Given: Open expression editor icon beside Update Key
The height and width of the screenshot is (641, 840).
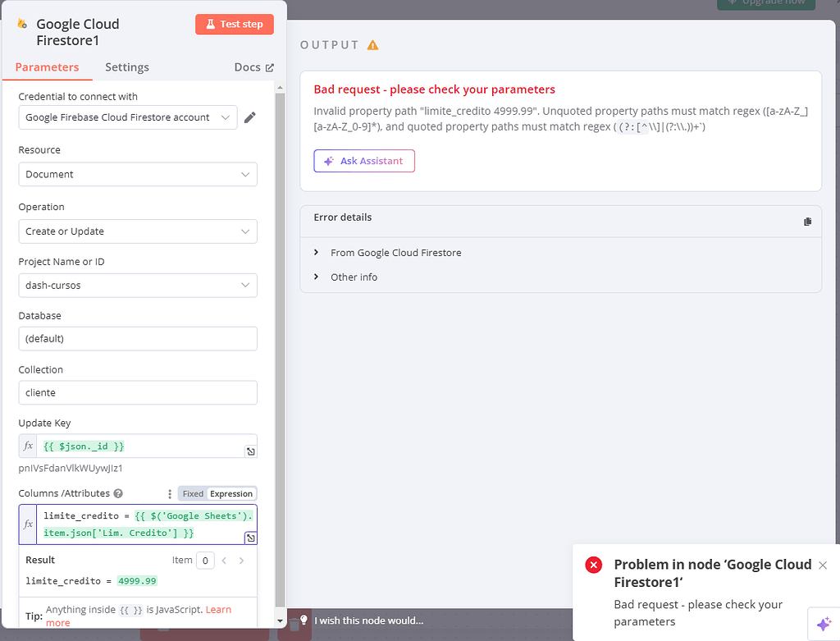Looking at the screenshot, I should [x=251, y=451].
